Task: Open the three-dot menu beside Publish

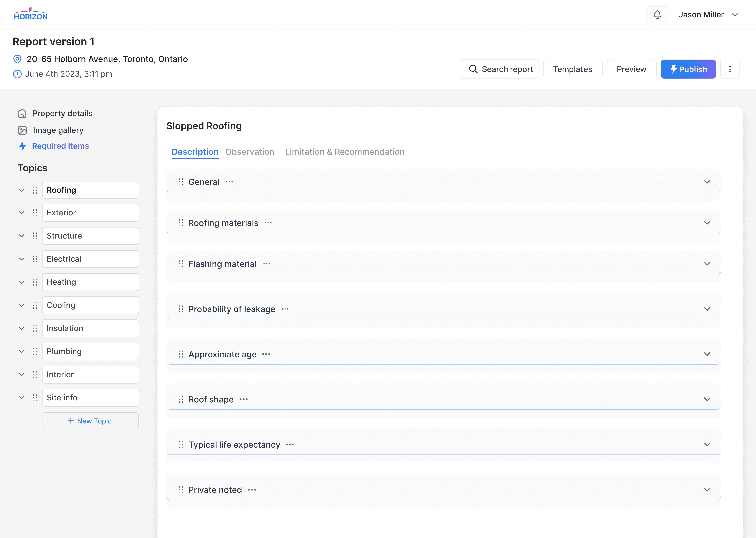Action: tap(730, 69)
